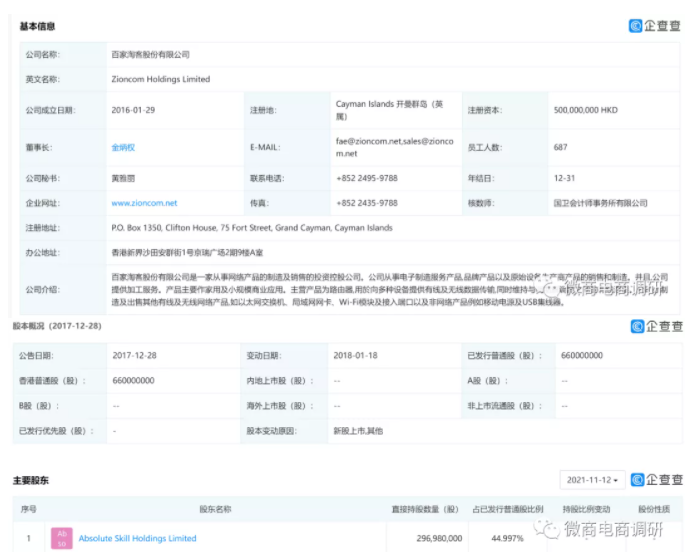Select the 基本信息 section heading
Image resolution: width=696 pixels, height=552 pixels.
click(37, 26)
